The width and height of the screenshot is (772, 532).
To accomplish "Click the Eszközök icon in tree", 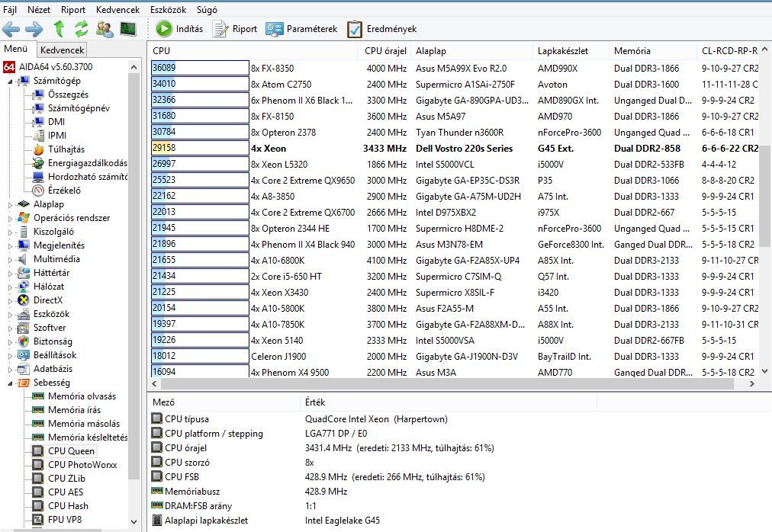I will pyautogui.click(x=23, y=314).
